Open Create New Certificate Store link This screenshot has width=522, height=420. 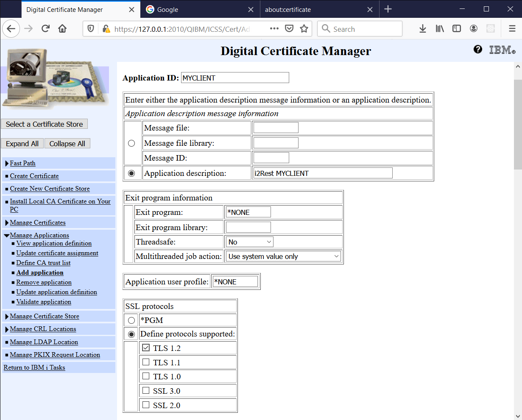point(50,189)
